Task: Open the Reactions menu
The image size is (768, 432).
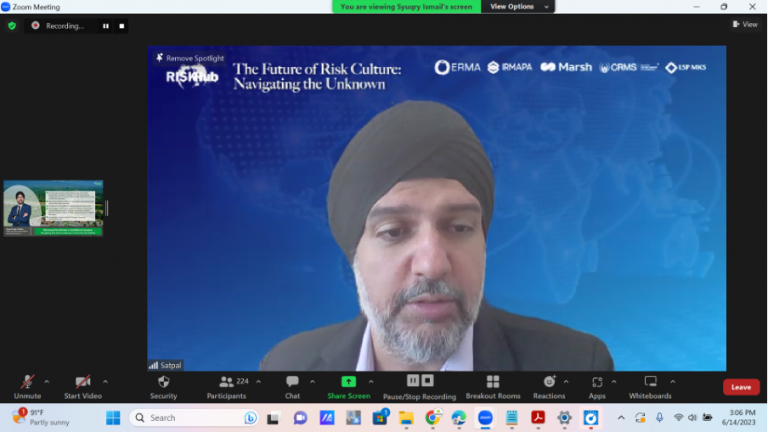Action: pos(549,382)
